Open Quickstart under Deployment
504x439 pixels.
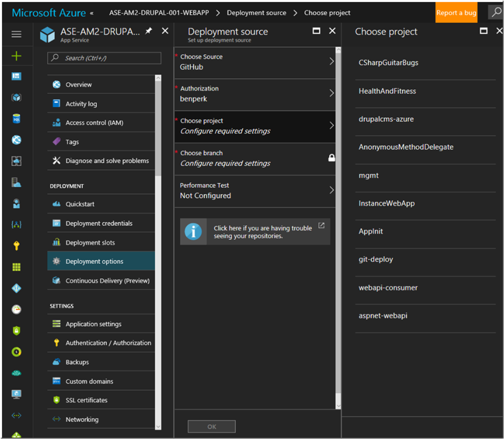[x=101, y=204]
